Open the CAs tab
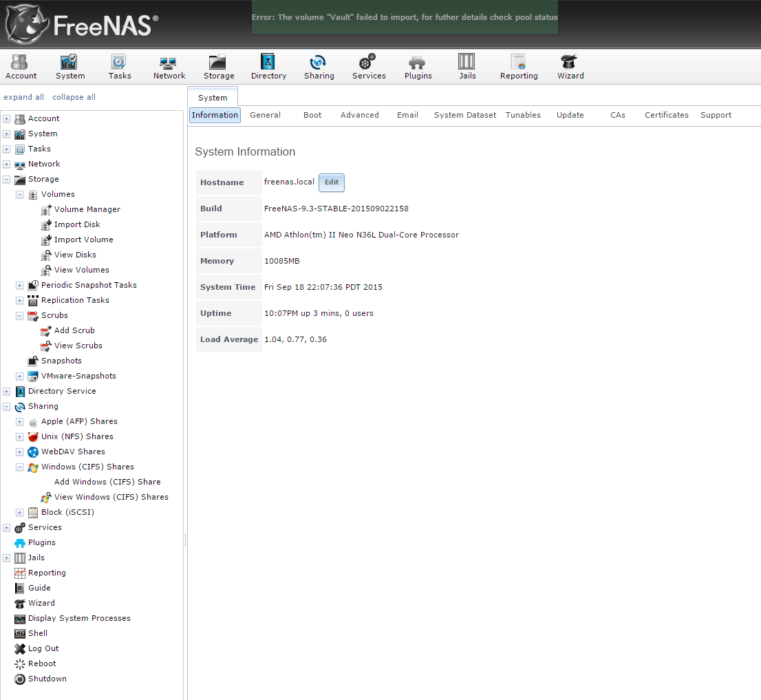The image size is (761, 700). point(618,115)
